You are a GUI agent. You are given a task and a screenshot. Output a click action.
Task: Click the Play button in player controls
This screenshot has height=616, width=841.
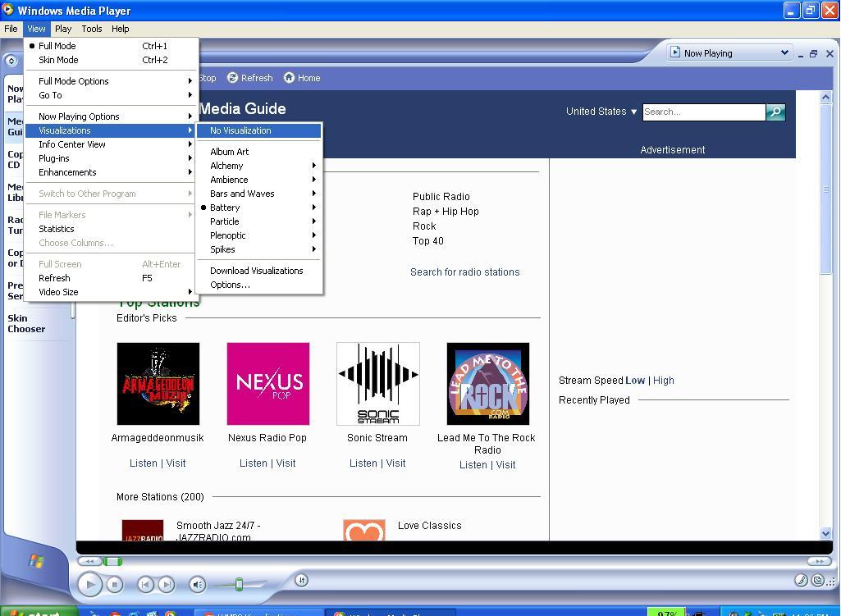(x=90, y=584)
